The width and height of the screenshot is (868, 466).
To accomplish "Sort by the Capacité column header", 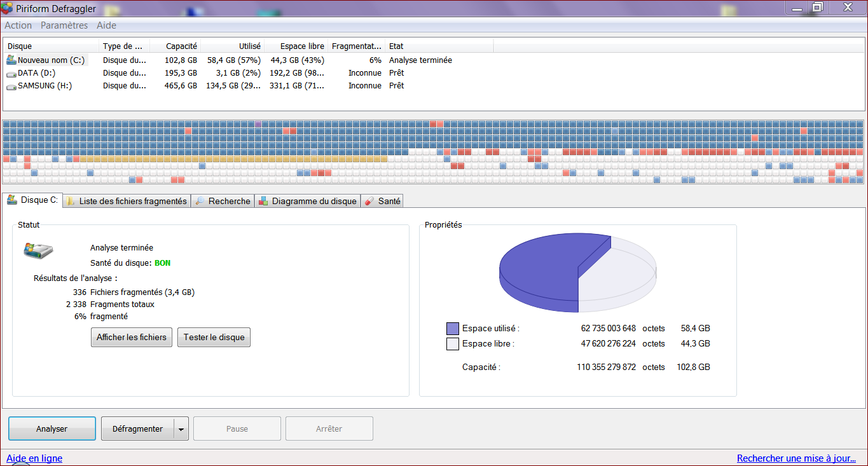I will (x=176, y=46).
